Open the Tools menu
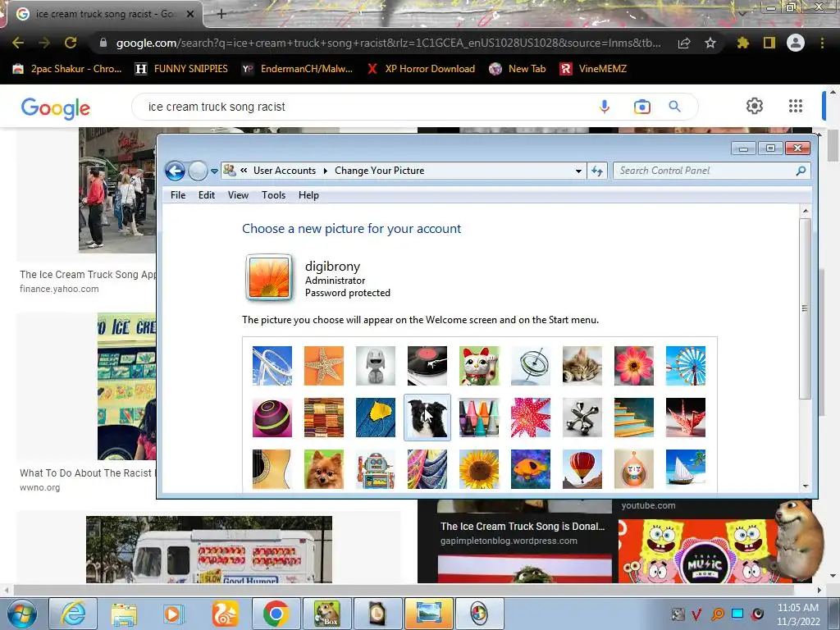 point(273,195)
